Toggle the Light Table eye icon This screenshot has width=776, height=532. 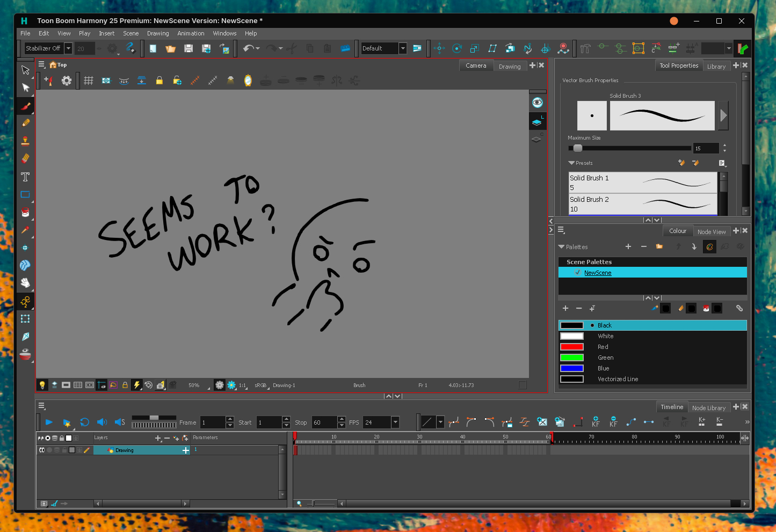click(x=537, y=103)
